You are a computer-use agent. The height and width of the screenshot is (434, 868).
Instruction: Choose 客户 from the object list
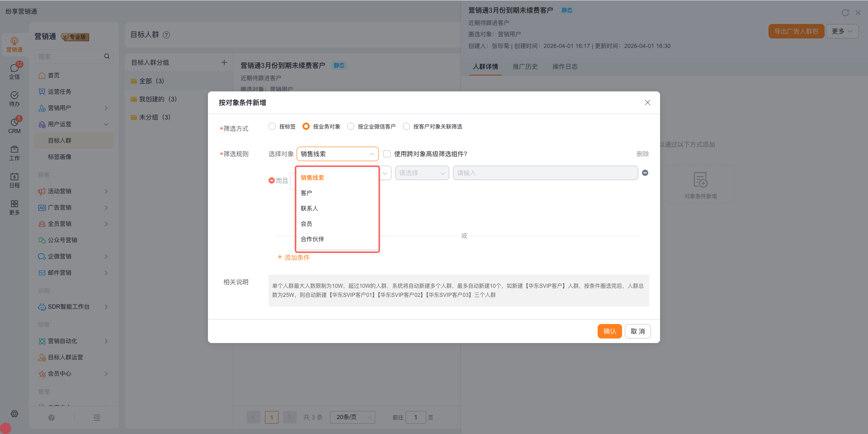[x=337, y=193]
